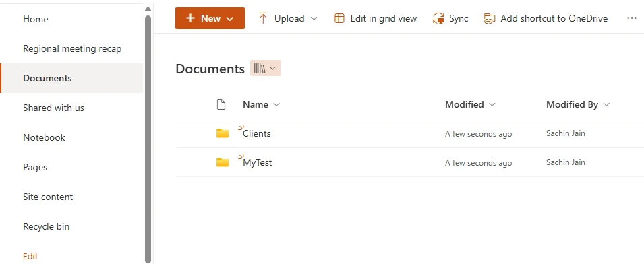Choose Add shortcut to OneDrive text
Viewport: 644px width, 264px height.
click(x=554, y=18)
